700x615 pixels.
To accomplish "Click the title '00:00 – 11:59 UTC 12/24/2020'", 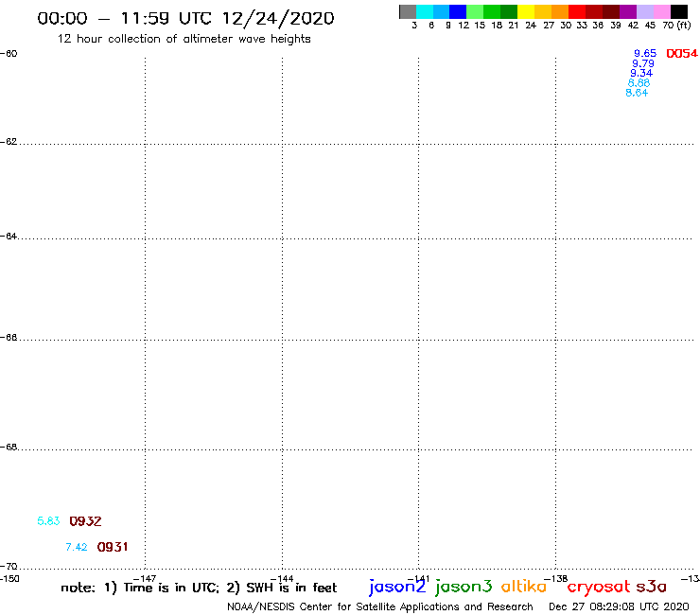I will tap(185, 18).
